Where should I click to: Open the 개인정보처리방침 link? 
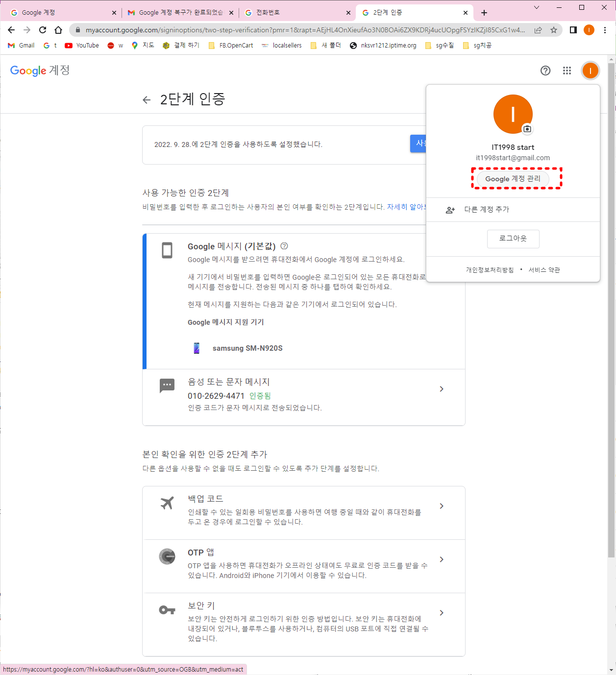(490, 270)
